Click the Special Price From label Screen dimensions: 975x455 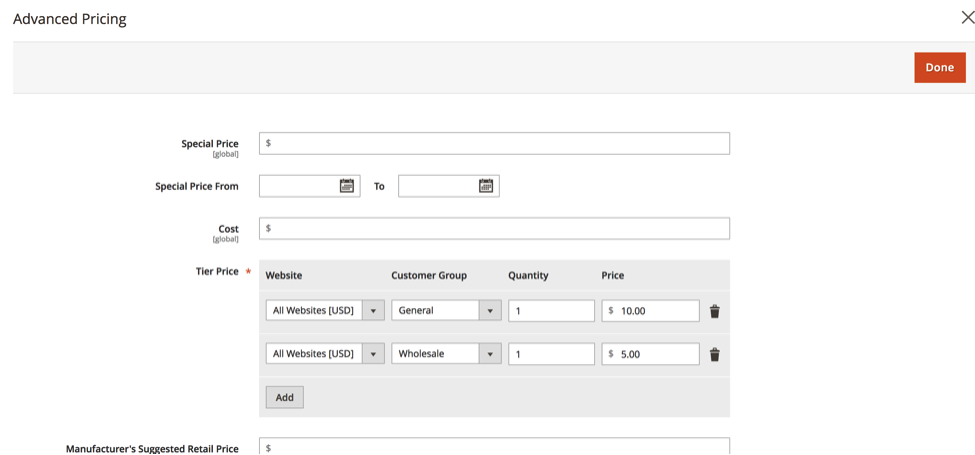pyautogui.click(x=196, y=186)
